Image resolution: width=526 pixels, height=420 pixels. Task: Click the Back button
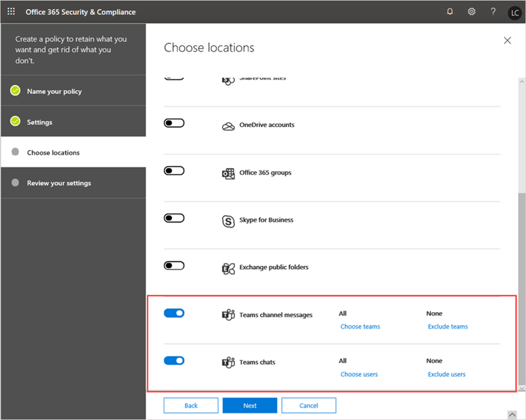191,405
